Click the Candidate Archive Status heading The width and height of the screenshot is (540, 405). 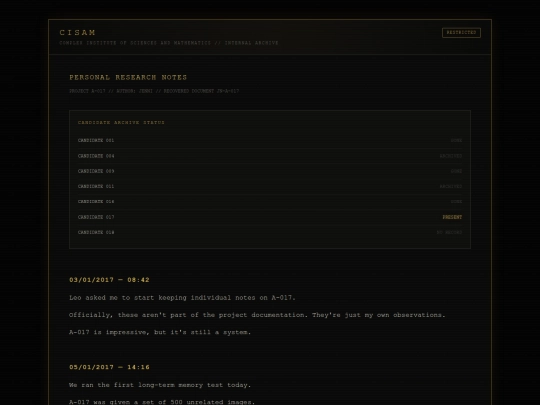[x=121, y=123]
